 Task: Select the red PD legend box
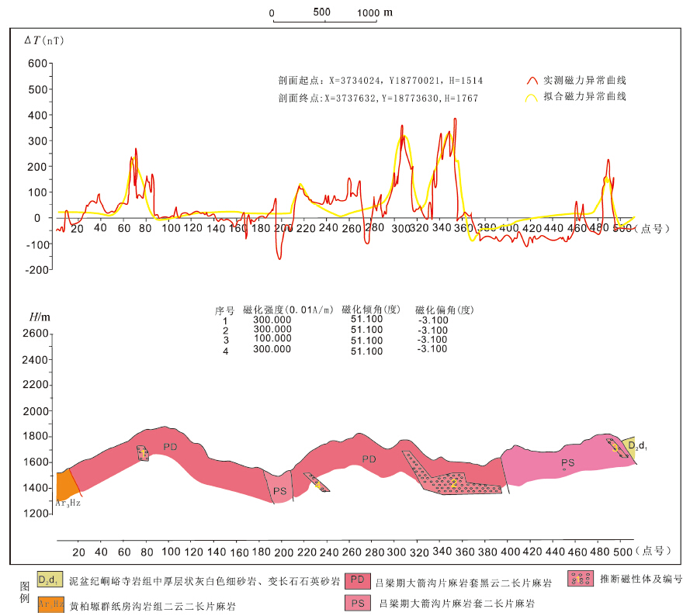coord(357,580)
